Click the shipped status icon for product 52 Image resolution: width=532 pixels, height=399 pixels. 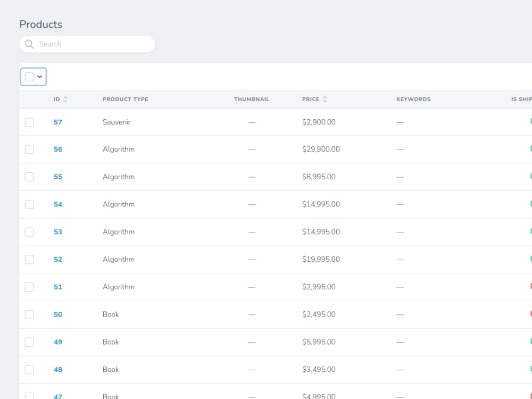click(x=530, y=259)
